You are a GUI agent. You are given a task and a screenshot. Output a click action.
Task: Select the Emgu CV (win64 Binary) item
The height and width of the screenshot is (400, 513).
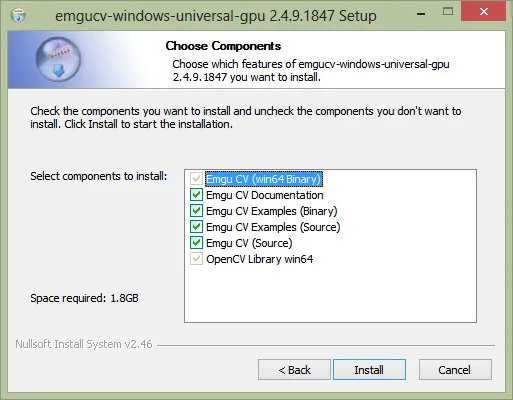(x=264, y=179)
